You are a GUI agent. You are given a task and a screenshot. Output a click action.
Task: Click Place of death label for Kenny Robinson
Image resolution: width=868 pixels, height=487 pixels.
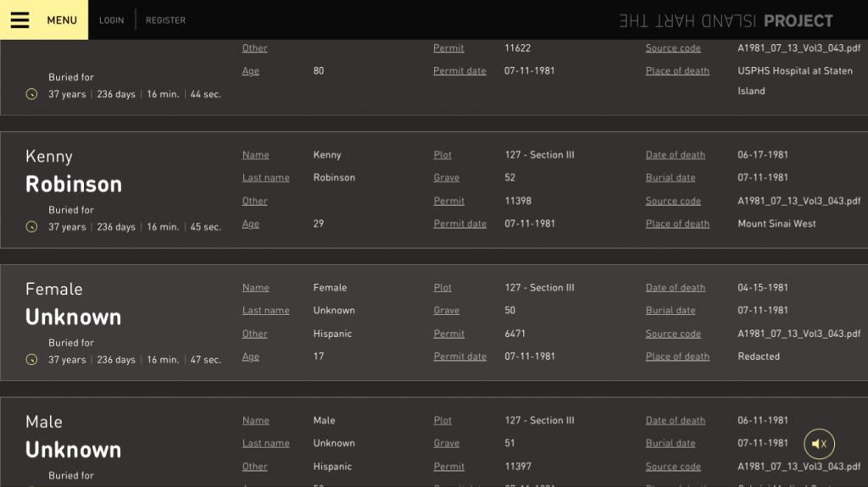click(677, 224)
